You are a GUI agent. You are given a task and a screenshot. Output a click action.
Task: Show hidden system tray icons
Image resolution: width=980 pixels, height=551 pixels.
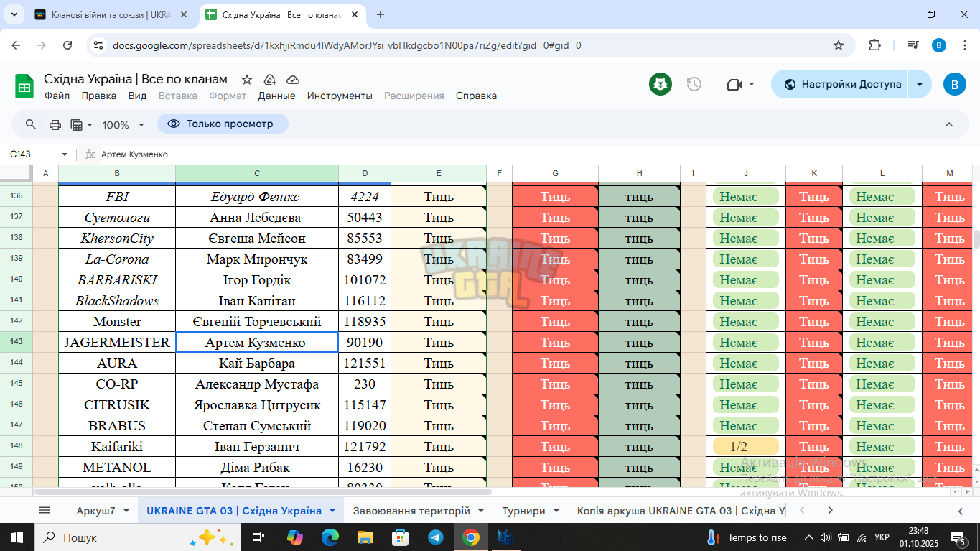click(809, 537)
